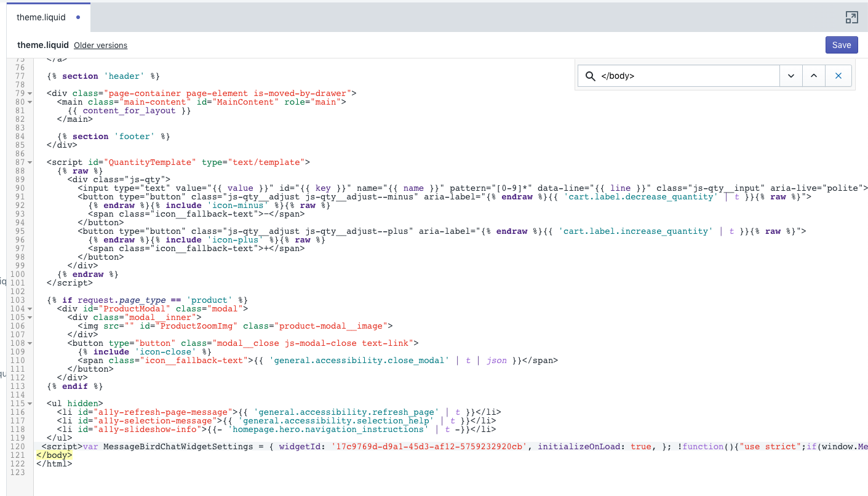Jump to next search match arrow

[791, 76]
